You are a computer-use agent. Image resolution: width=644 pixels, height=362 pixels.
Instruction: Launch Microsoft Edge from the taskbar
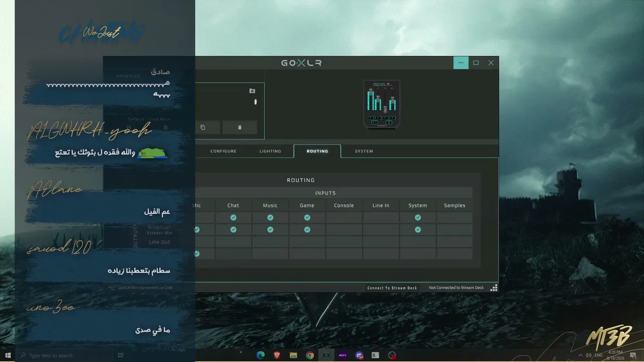click(261, 355)
